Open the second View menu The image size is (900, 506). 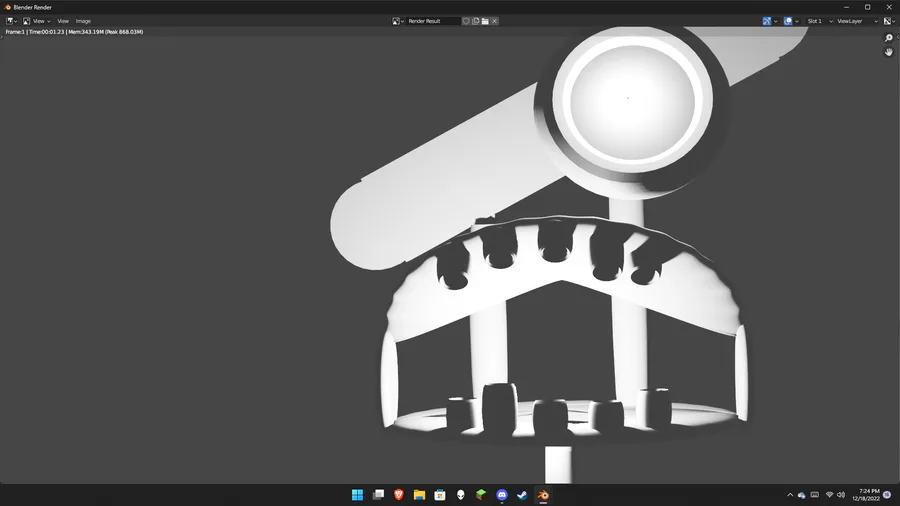click(63, 21)
